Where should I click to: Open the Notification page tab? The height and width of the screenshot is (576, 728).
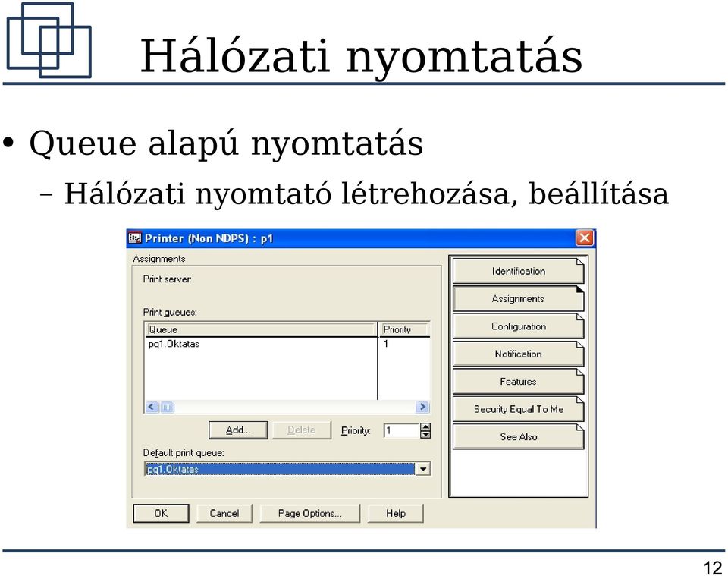click(x=518, y=354)
